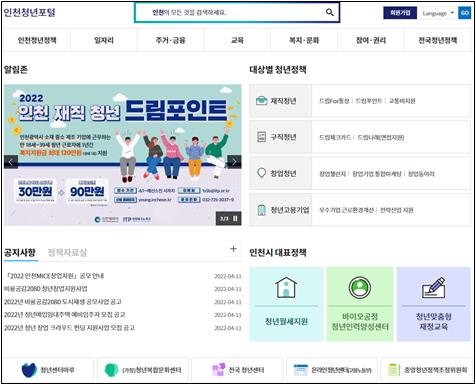Open the 일자리 menu
Viewport: 475px width, 388px height.
[x=104, y=40]
